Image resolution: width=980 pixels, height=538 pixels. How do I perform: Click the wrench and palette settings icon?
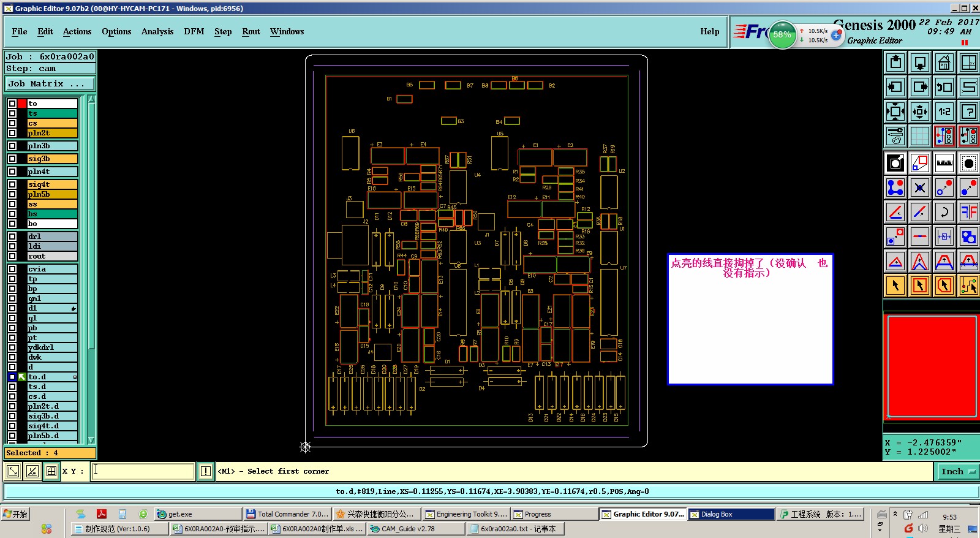click(x=895, y=136)
